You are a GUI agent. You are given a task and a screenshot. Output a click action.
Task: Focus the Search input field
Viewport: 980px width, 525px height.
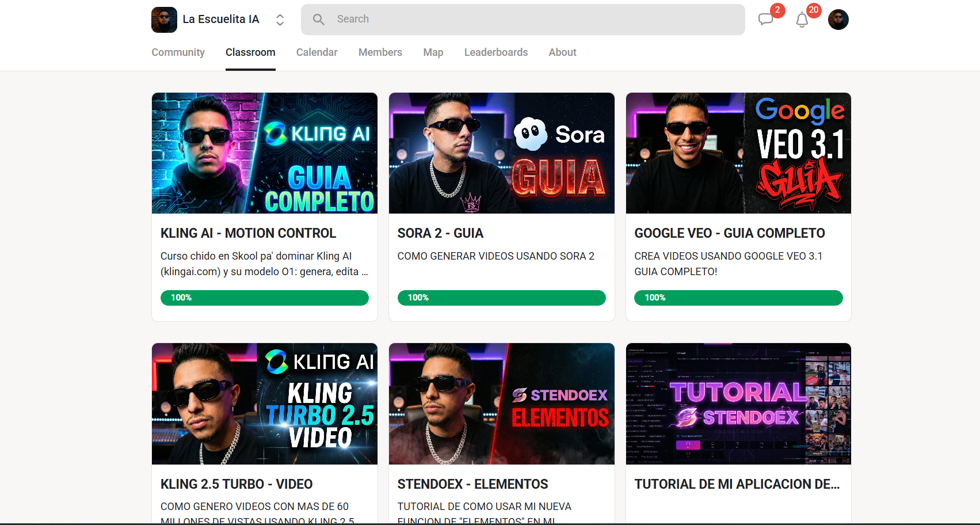point(523,20)
